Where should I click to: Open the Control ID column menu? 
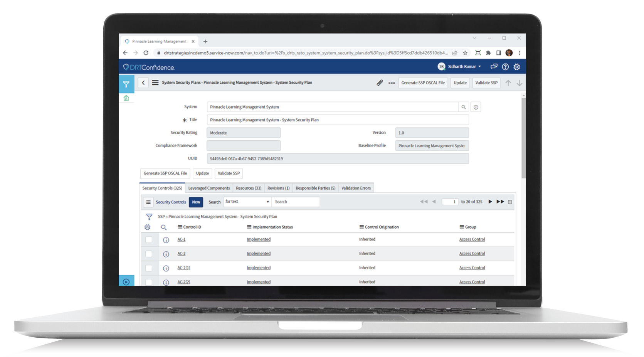tap(180, 227)
